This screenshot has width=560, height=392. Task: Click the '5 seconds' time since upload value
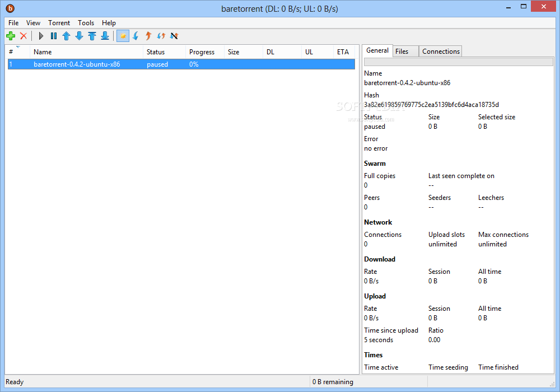379,340
